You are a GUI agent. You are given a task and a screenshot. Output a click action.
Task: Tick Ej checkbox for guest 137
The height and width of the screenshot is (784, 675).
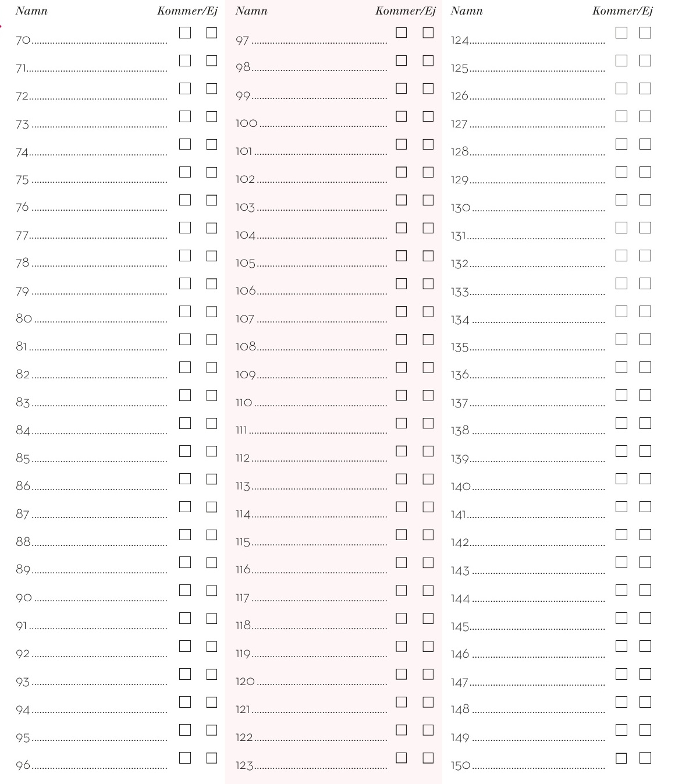645,395
